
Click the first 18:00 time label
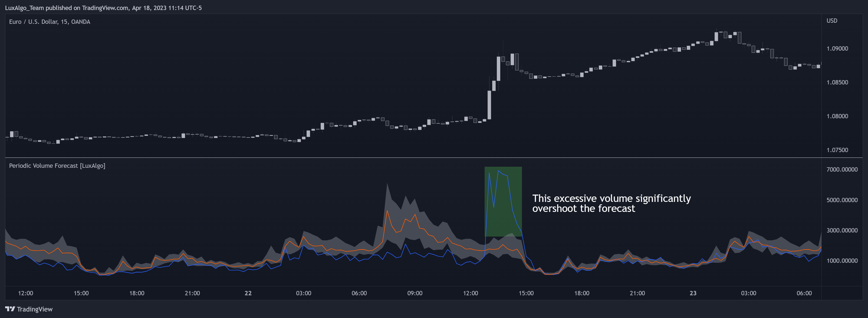click(x=137, y=293)
